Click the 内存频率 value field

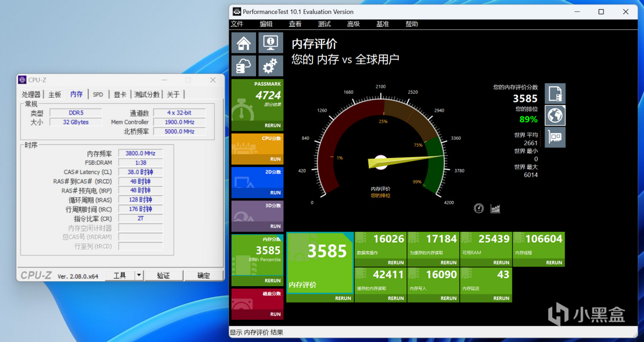point(140,153)
